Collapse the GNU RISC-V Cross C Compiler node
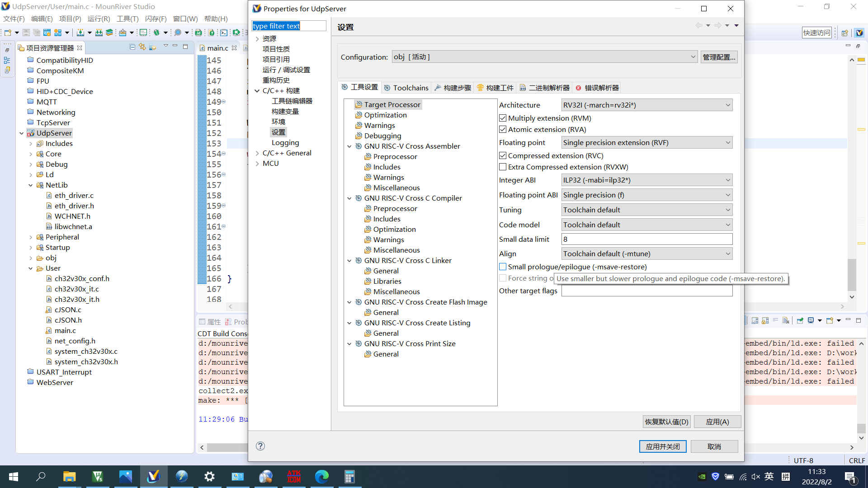The width and height of the screenshot is (868, 488). 349,198
